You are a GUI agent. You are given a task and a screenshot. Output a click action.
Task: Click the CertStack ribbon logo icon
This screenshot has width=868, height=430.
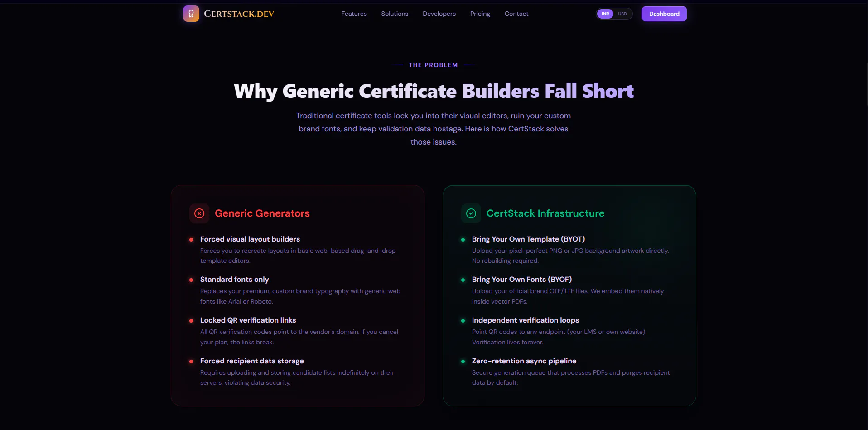click(191, 14)
